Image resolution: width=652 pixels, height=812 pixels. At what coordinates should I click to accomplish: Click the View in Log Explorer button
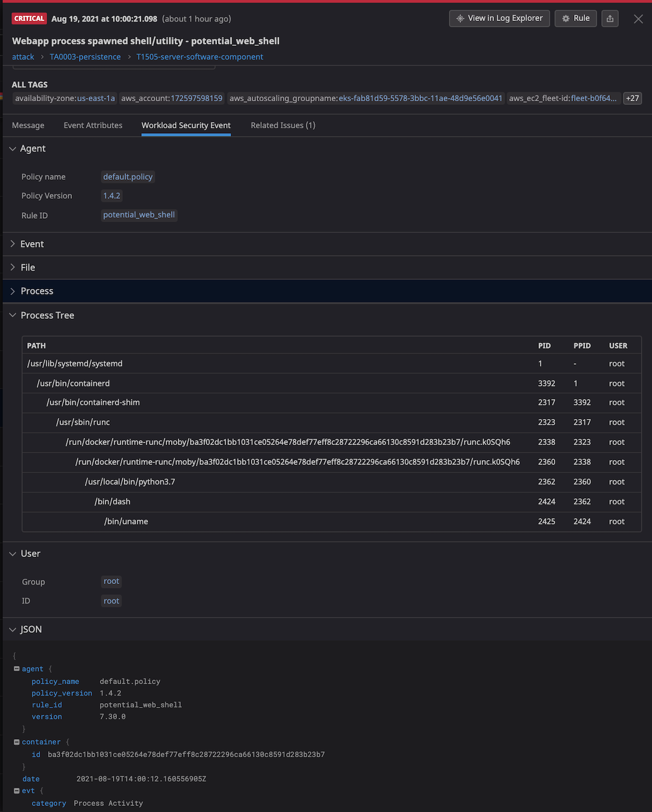(x=499, y=18)
